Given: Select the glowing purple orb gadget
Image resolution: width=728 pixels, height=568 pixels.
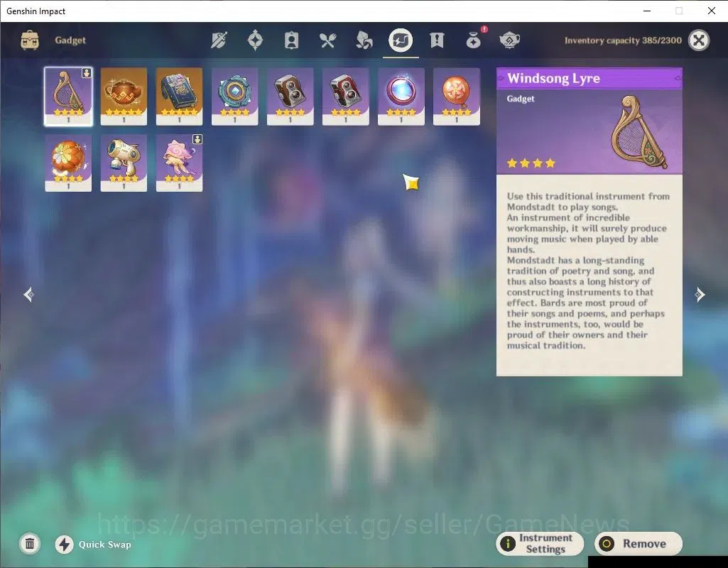Looking at the screenshot, I should (x=401, y=97).
